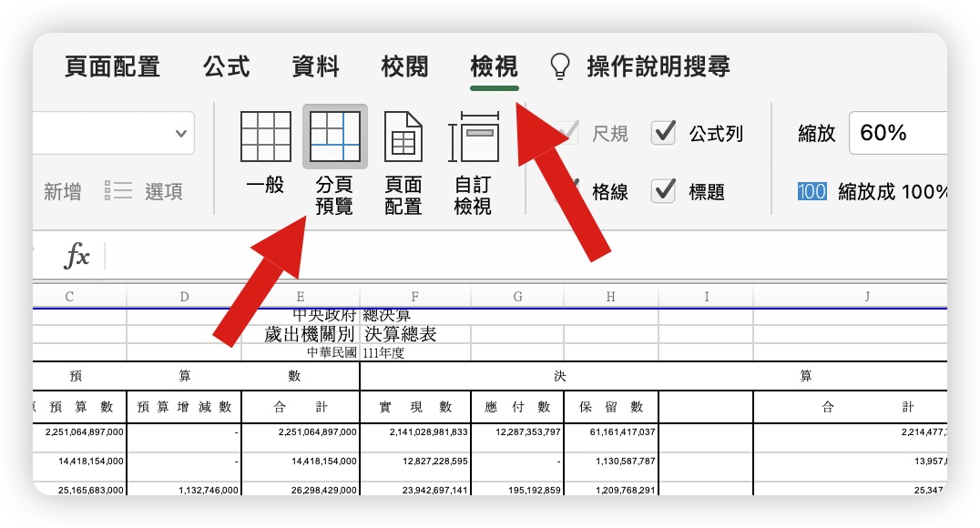Click the 縮放 zoom label
Screen dimensions: 980x528
click(816, 133)
